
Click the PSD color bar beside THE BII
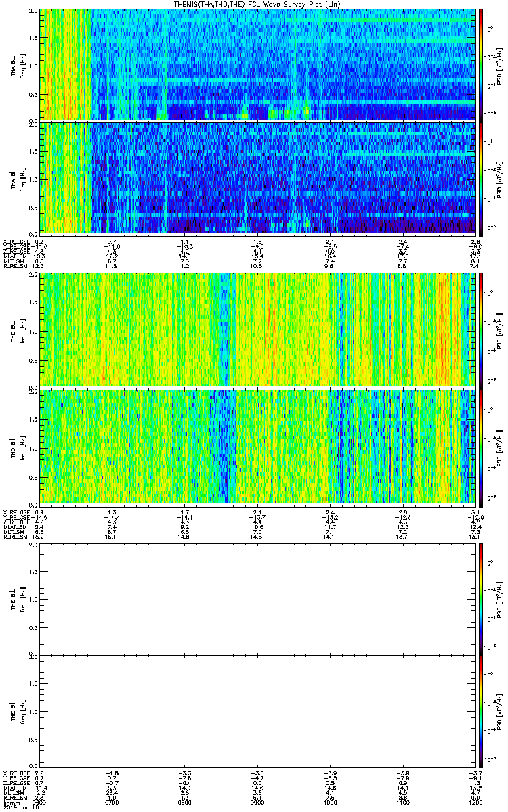[481, 712]
